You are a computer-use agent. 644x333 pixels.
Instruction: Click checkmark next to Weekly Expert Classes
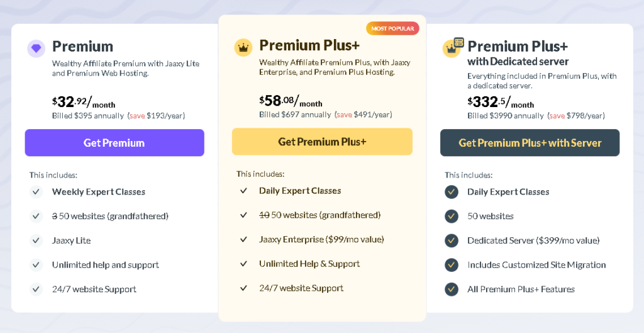click(36, 191)
